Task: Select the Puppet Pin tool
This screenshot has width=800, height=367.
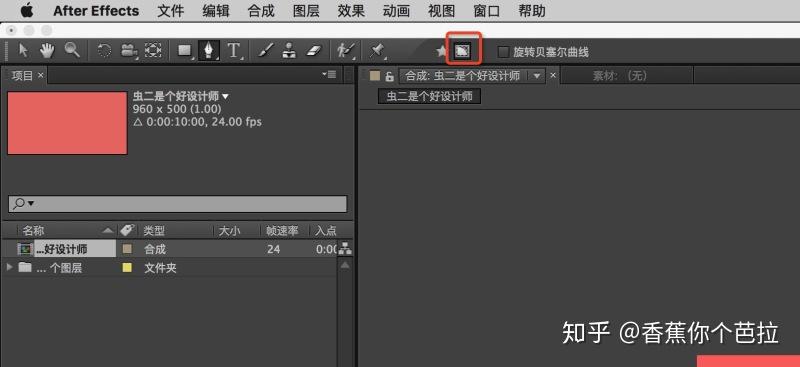Action: [377, 51]
